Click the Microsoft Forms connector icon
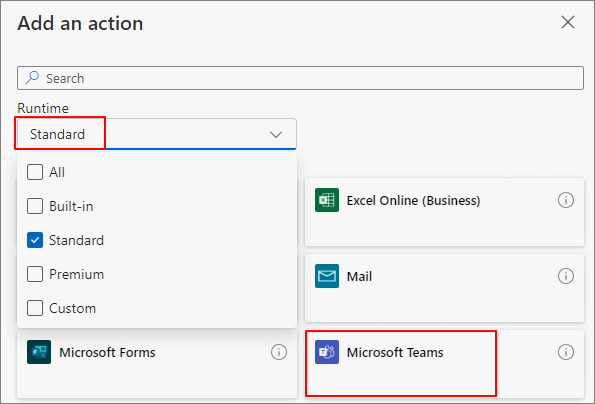This screenshot has width=595, height=404. [x=39, y=352]
